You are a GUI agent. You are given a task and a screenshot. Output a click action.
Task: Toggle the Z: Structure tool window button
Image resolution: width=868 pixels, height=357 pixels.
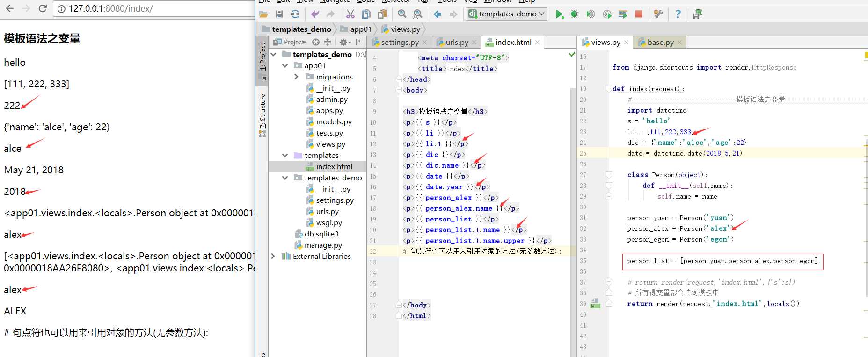[262, 114]
